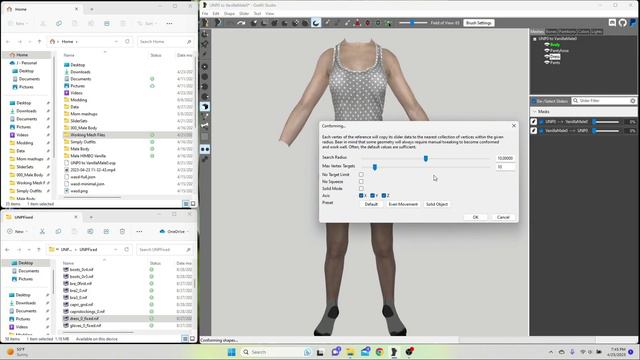Open the GitHub icon in Outfit Studio toolbar

tap(622, 23)
